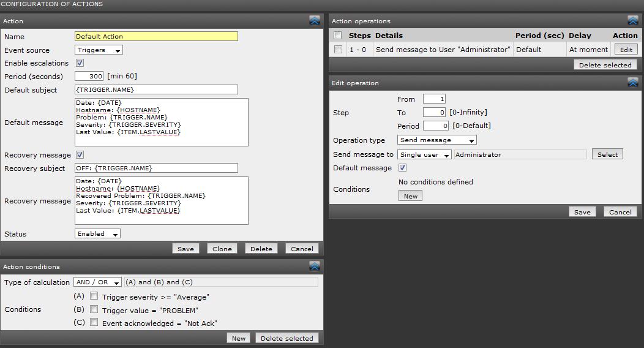Delete selected action operations
The width and height of the screenshot is (644, 348).
[x=605, y=65]
